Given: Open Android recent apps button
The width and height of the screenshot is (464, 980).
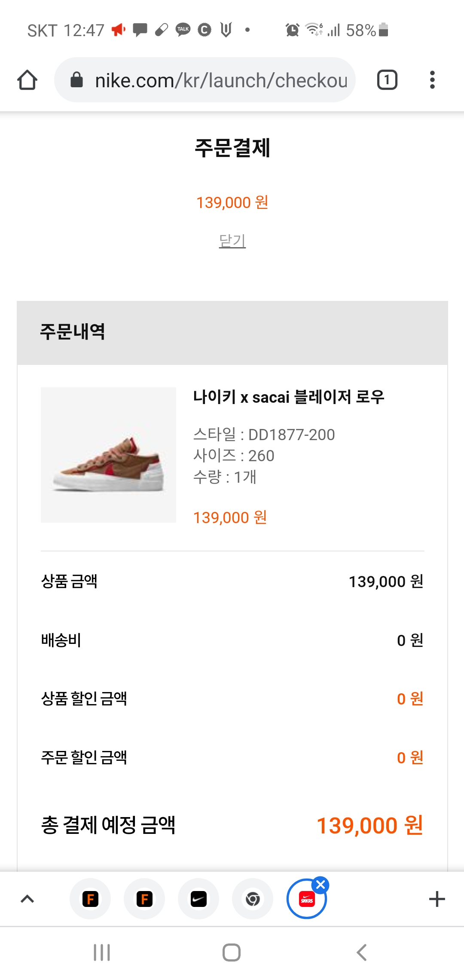Looking at the screenshot, I should point(102,952).
